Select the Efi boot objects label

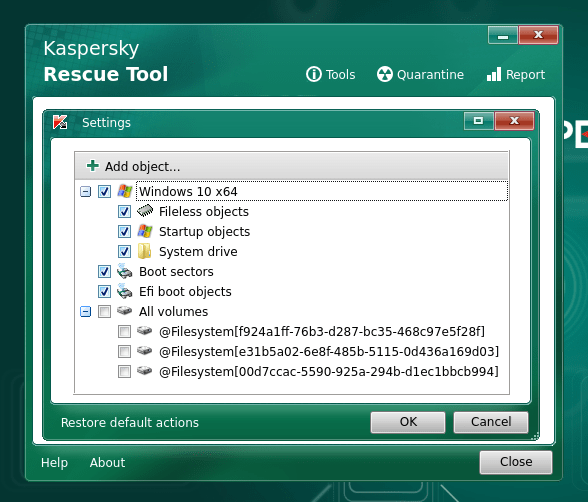185,291
